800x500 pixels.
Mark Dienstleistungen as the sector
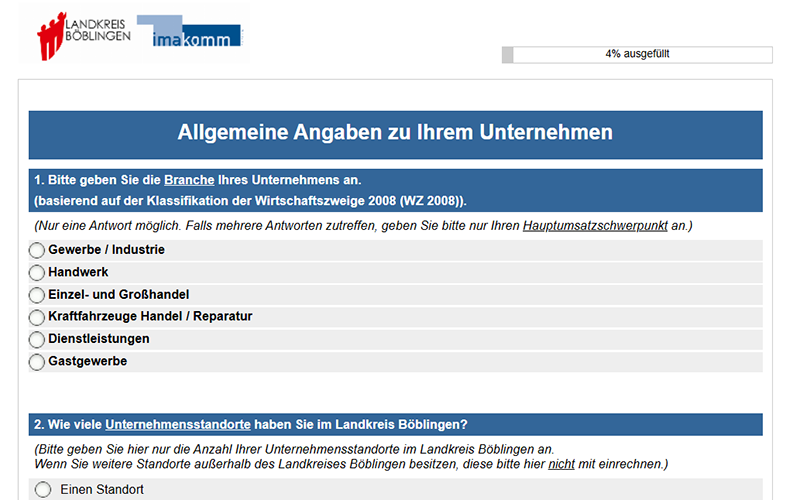coord(37,340)
